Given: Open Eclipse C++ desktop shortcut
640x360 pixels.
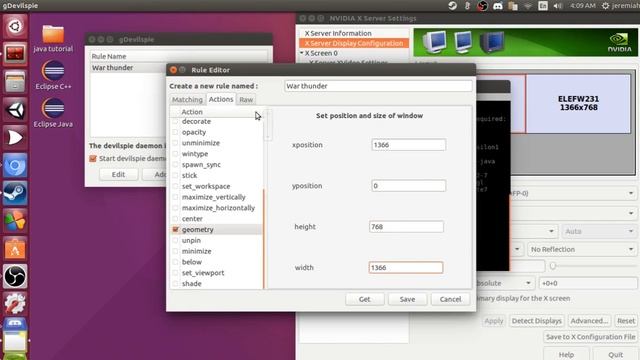Looking at the screenshot, I should [x=53, y=75].
